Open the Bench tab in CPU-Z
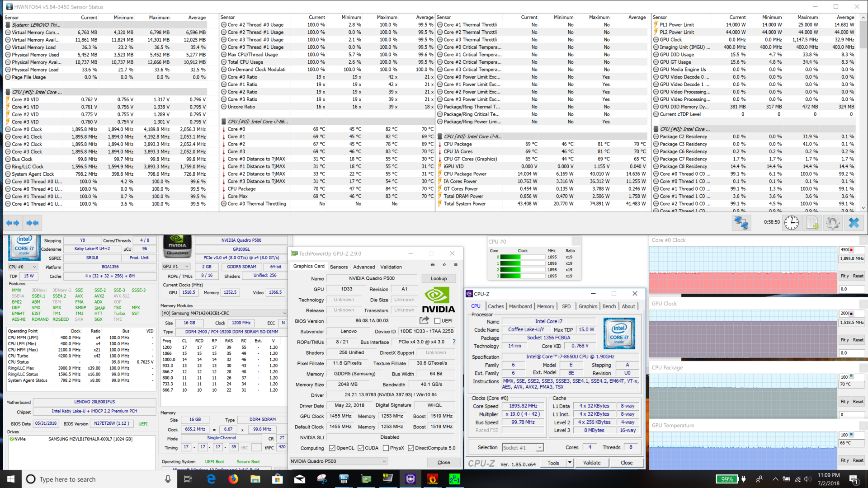868x488 pixels. [609, 306]
